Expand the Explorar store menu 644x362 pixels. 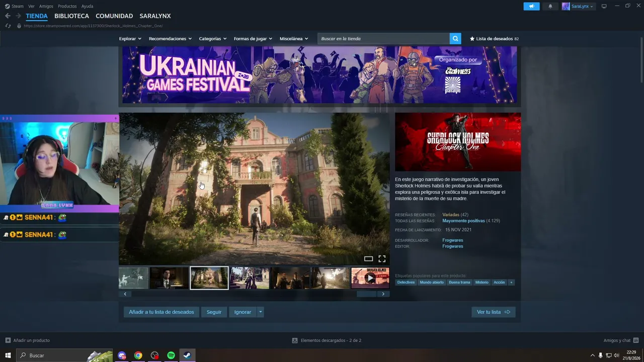(130, 39)
